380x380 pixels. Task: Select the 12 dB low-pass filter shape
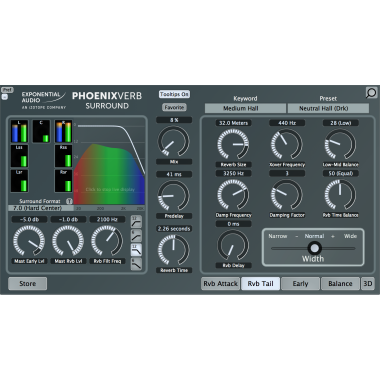pos(136,250)
